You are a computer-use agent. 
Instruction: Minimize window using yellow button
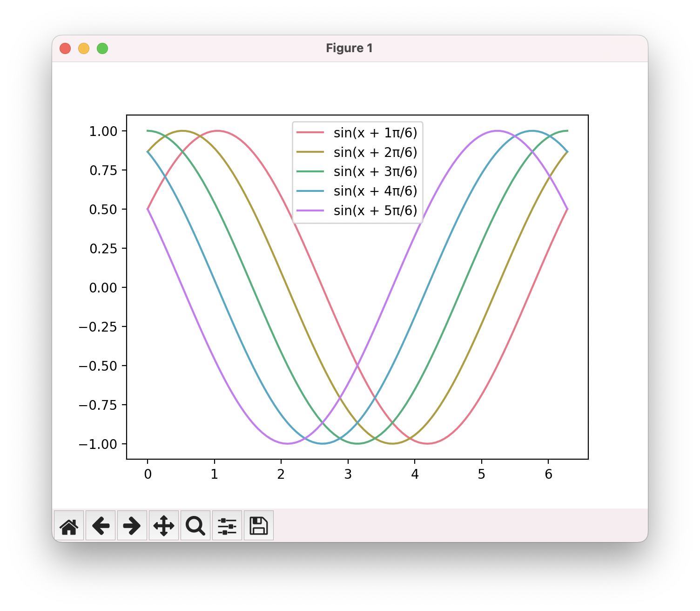(84, 48)
